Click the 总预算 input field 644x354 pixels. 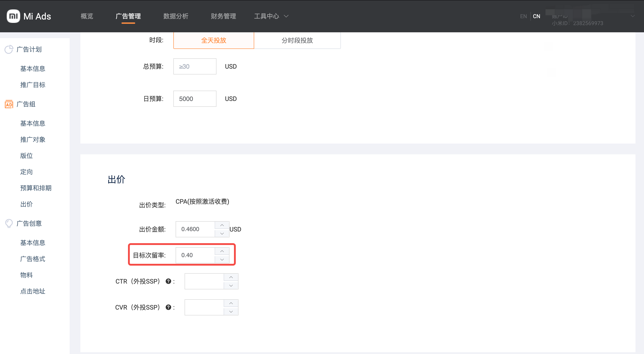pos(194,66)
